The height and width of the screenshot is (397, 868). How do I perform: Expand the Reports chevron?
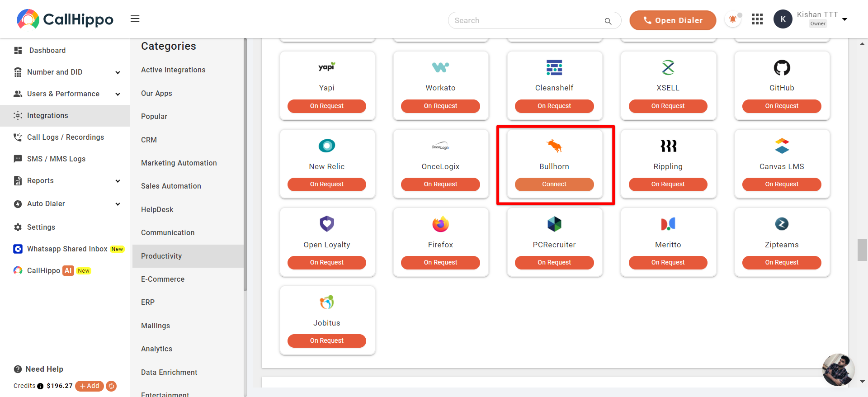point(118,181)
